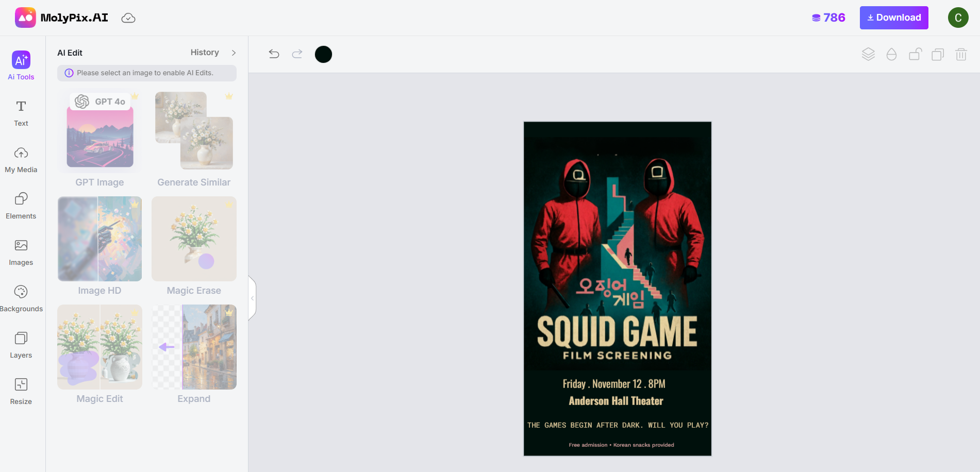Open the Resize panel

coord(21,392)
